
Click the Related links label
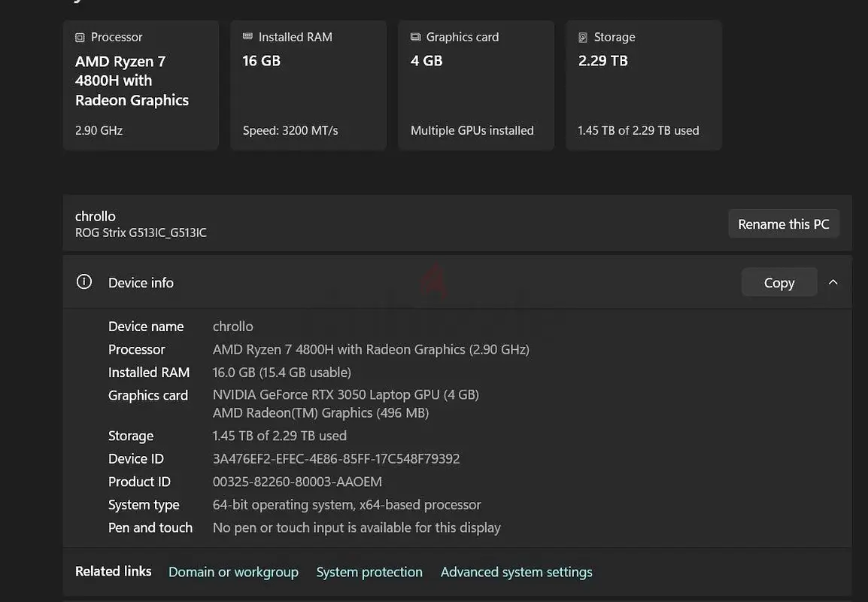tap(114, 572)
